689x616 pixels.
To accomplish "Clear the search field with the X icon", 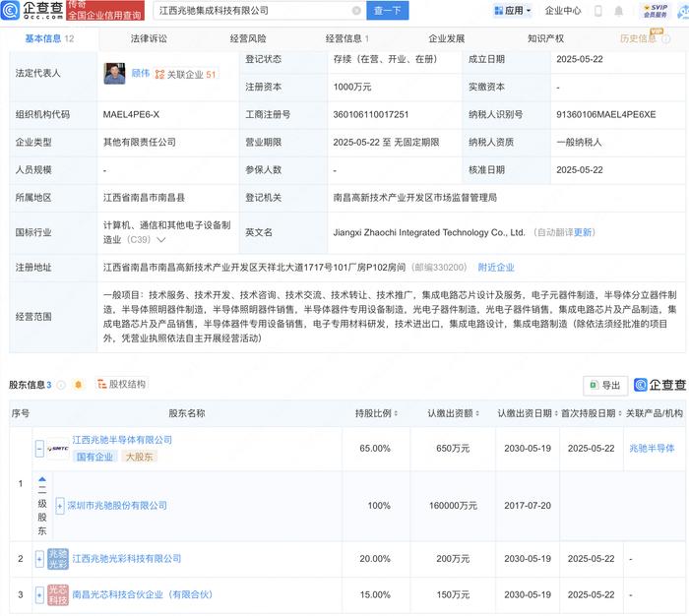I will point(356,11).
